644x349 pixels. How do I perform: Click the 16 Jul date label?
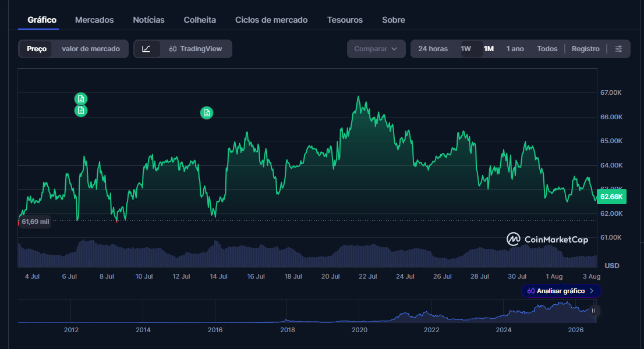256,276
